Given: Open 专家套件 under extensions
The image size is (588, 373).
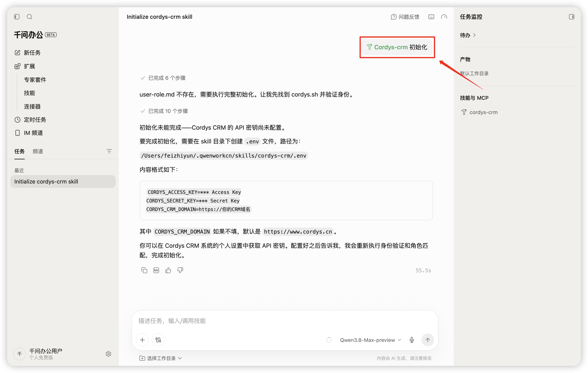Looking at the screenshot, I should (x=35, y=80).
